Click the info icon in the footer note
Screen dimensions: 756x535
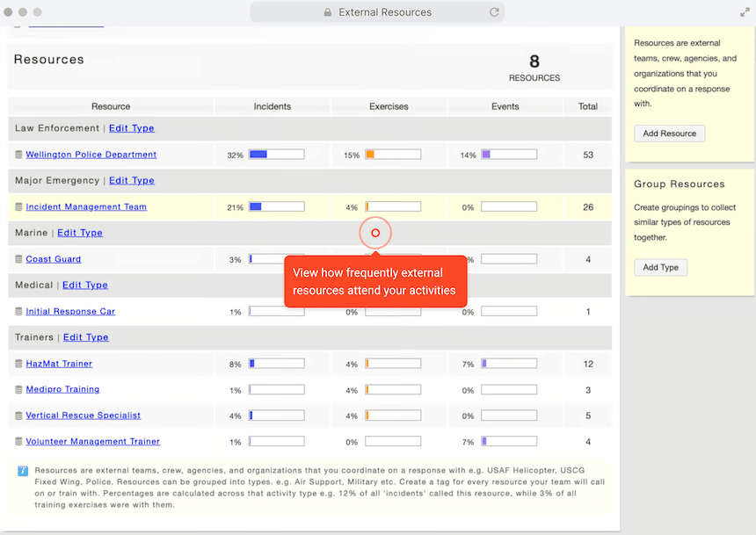pos(22,472)
